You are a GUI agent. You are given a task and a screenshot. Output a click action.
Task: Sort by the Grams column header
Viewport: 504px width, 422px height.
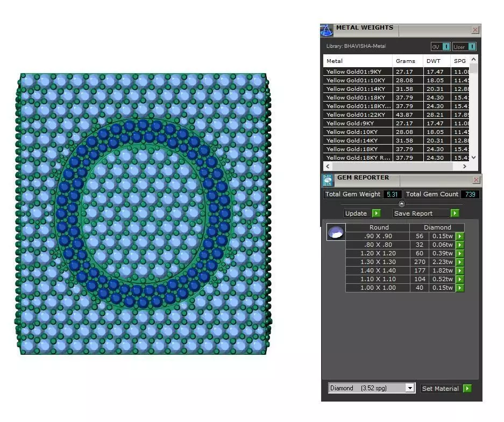point(408,61)
